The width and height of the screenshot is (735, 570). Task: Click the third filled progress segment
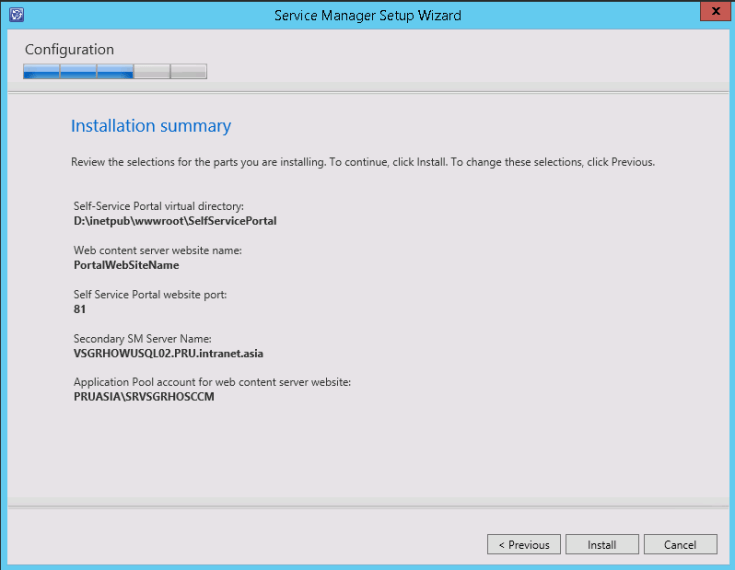coord(115,71)
